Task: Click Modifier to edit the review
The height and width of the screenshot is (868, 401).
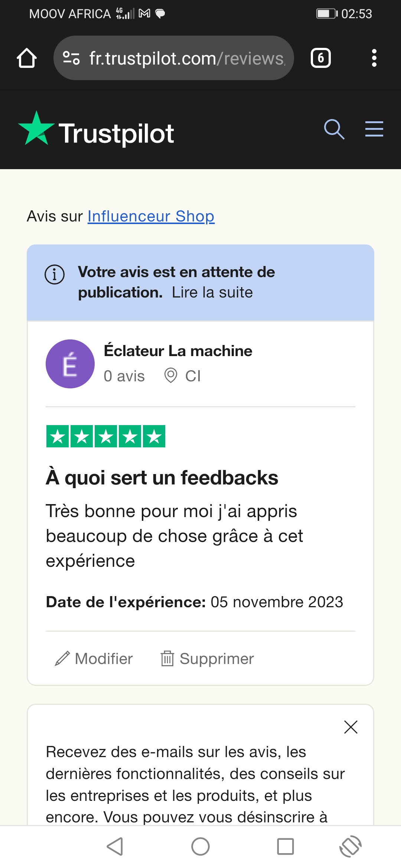Action: 94,659
